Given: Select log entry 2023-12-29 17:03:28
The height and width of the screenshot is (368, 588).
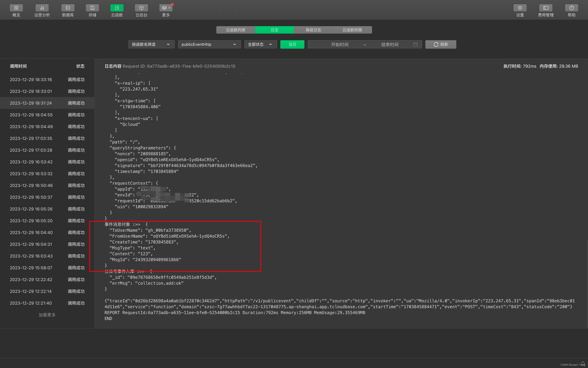Looking at the screenshot, I should [x=47, y=150].
